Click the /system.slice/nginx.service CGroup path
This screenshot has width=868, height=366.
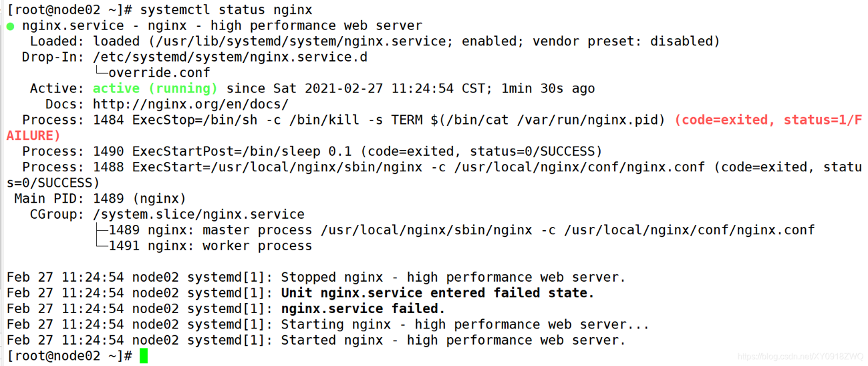point(198,214)
